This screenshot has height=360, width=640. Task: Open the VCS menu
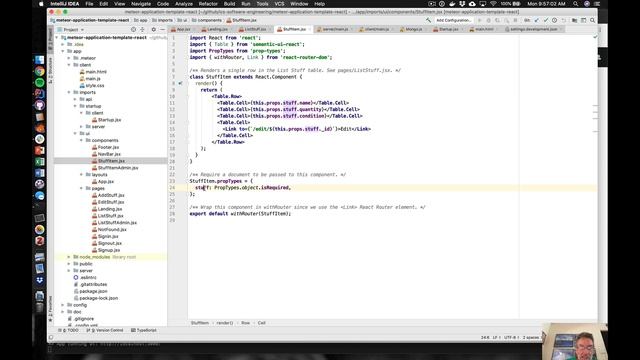tap(279, 4)
